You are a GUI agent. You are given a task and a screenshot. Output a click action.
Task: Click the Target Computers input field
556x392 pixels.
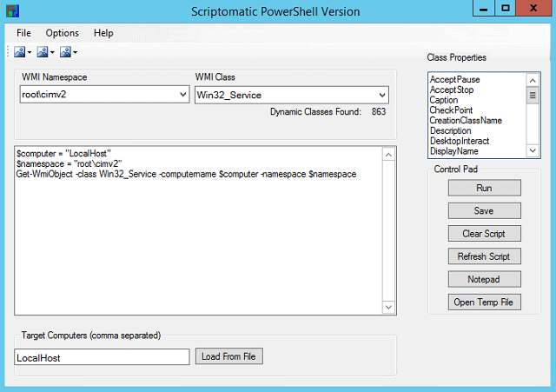(x=102, y=357)
